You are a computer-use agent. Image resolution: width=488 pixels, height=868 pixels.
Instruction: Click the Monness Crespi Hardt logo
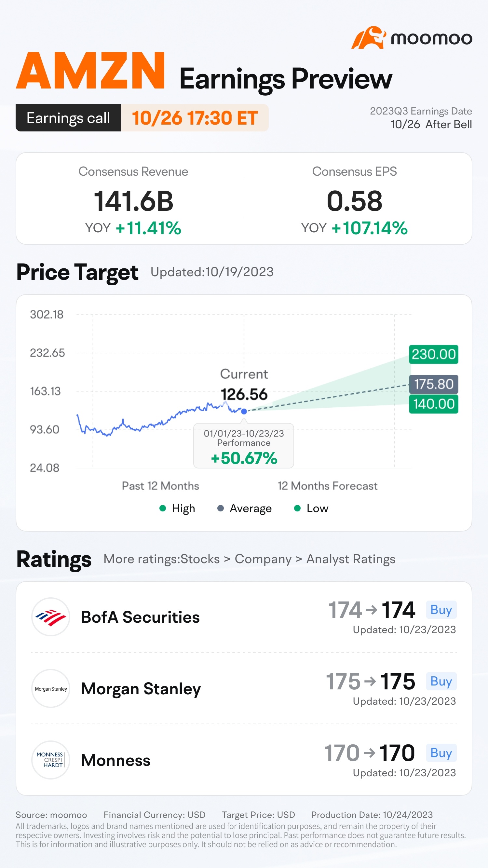50,760
